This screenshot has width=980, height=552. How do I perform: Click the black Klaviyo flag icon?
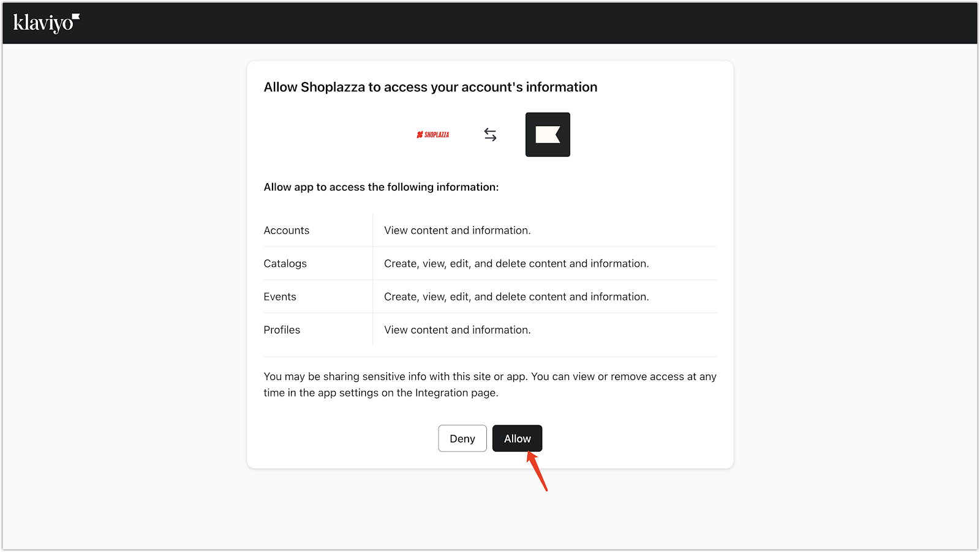(548, 135)
